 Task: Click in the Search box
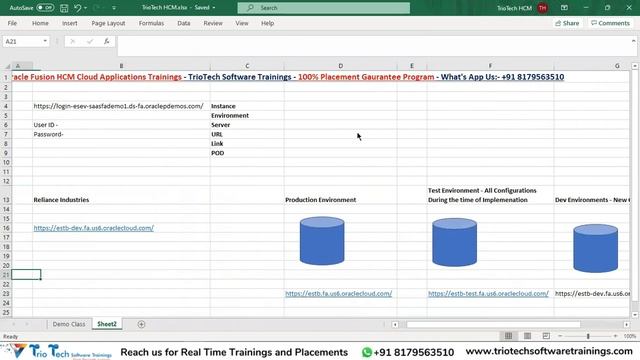pos(324,8)
